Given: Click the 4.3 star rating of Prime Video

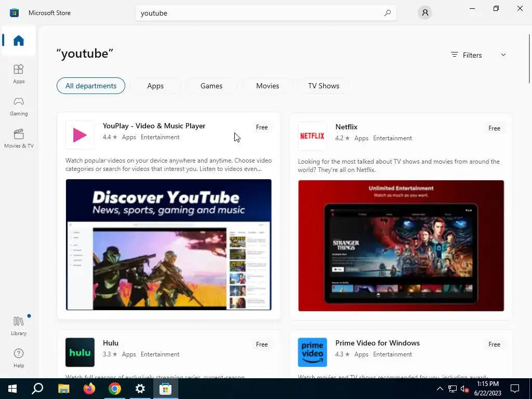Looking at the screenshot, I should (342, 354).
